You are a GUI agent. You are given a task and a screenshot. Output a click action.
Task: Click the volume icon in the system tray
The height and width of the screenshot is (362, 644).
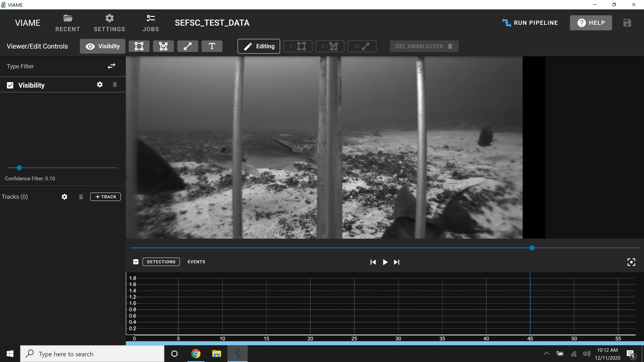586,354
